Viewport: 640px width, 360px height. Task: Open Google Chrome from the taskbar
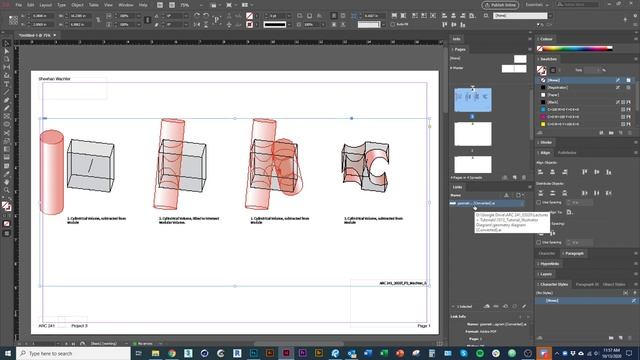coord(172,353)
